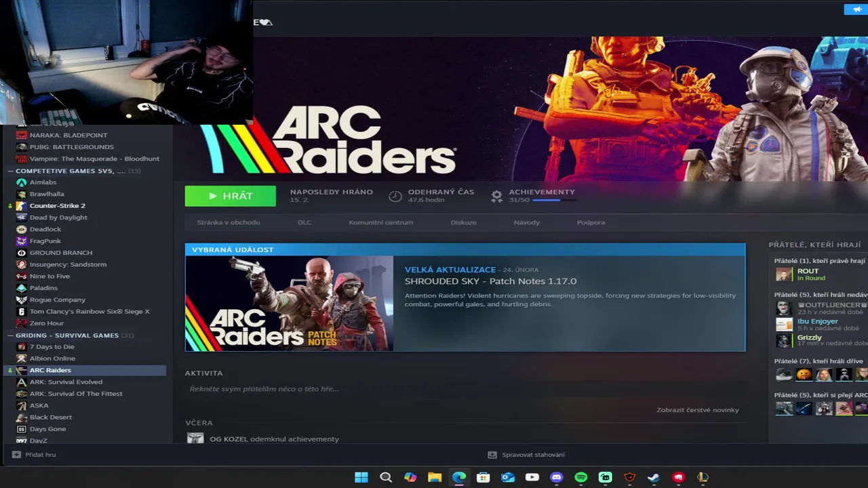This screenshot has height=488, width=868.
Task: Open the SHROUDED SKY patch notes thumbnail
Action: 290,304
